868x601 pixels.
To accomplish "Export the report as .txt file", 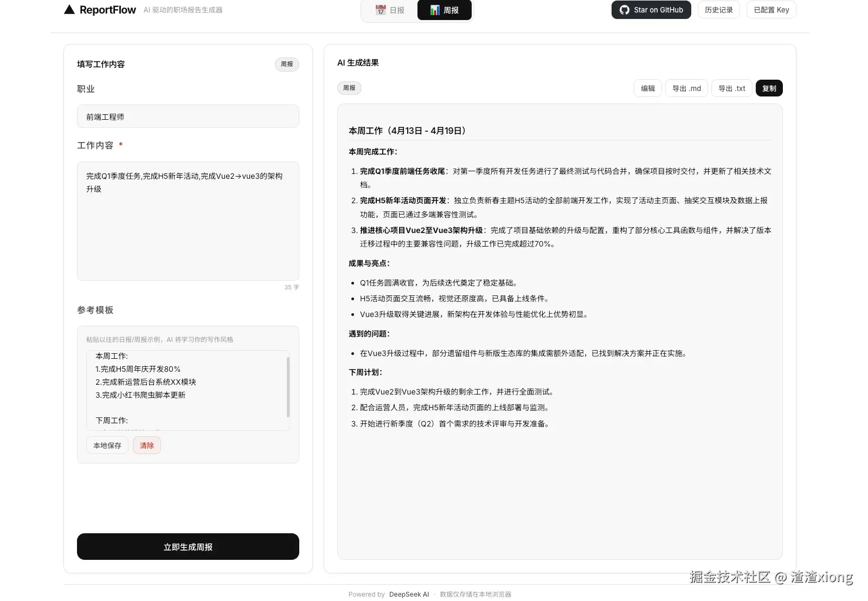I will click(731, 88).
